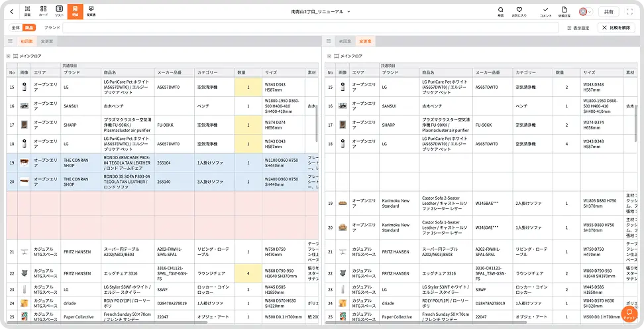The width and height of the screenshot is (644, 329).
Task: Open the 提案書 proposal view
Action: (91, 11)
